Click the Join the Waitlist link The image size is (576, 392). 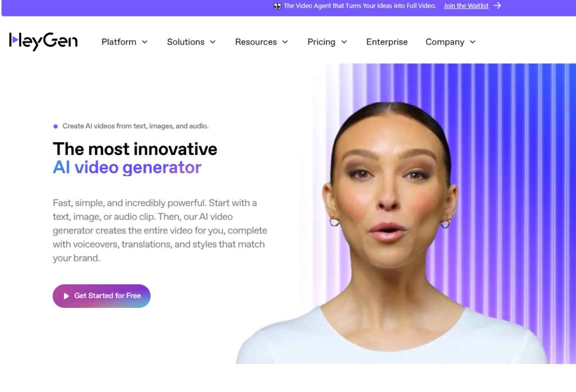coord(466,6)
